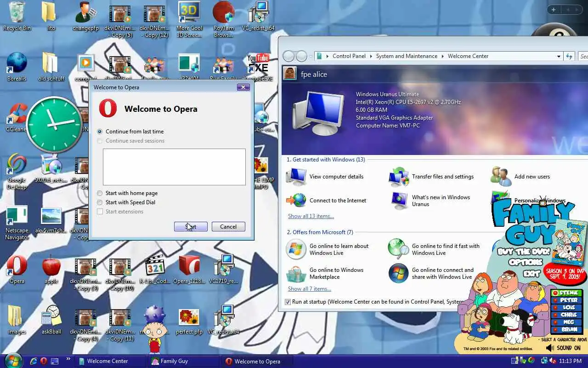Choose Peter in Family Guy character list
The image size is (588, 368).
566,300
